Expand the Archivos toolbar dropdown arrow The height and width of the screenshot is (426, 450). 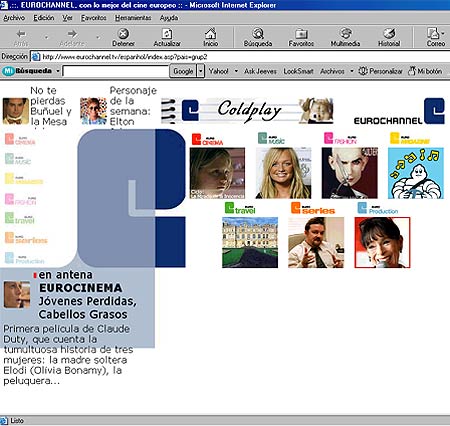(x=351, y=71)
